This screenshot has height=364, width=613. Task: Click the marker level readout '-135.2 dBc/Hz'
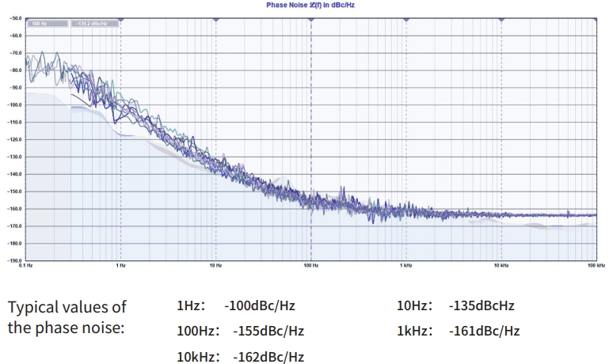point(94,24)
